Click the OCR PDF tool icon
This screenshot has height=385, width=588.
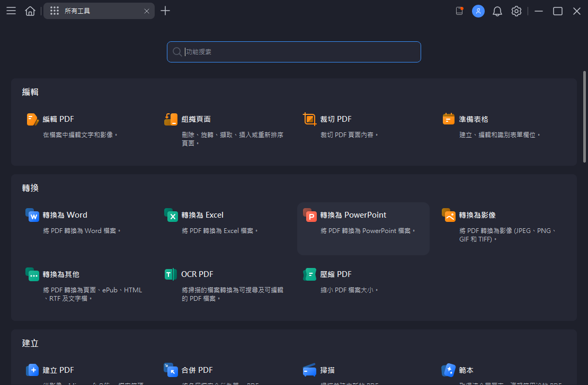point(171,274)
